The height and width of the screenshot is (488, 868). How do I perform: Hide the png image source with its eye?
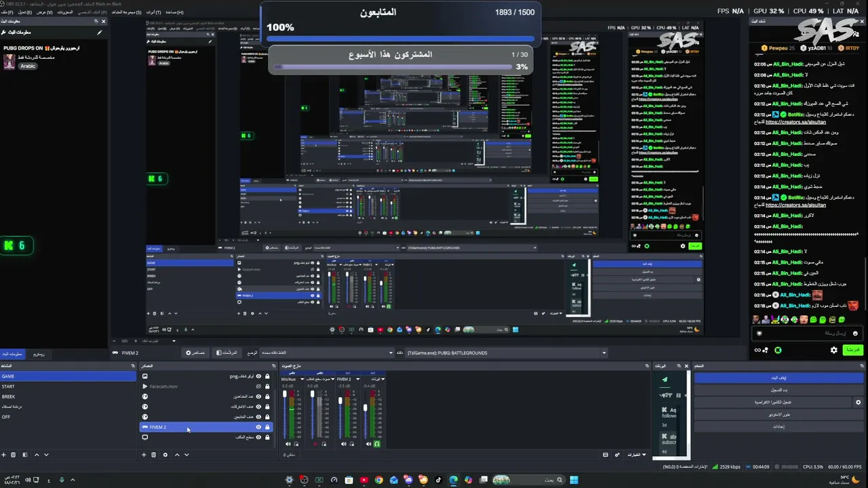258,376
